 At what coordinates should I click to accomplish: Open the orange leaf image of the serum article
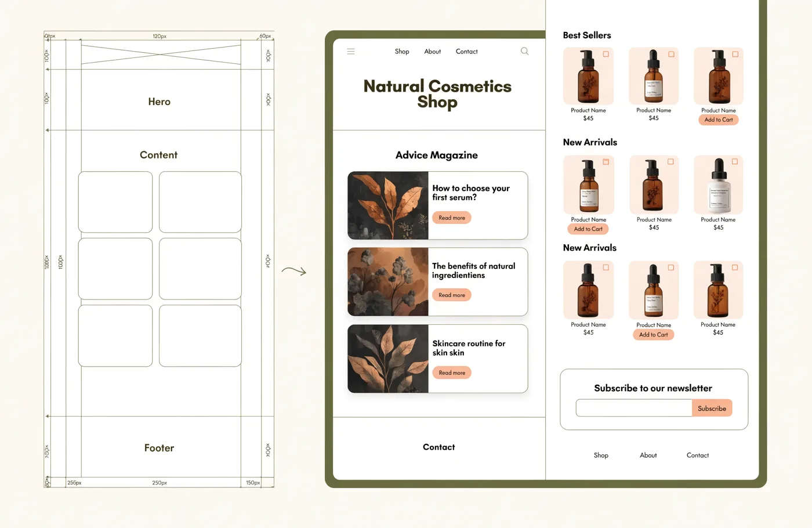click(388, 205)
